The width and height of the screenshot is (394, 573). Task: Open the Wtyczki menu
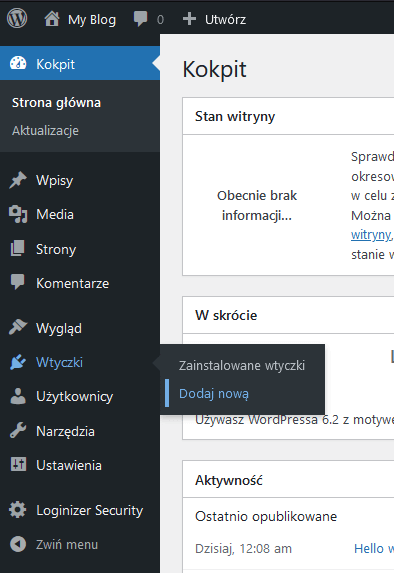[80, 362]
